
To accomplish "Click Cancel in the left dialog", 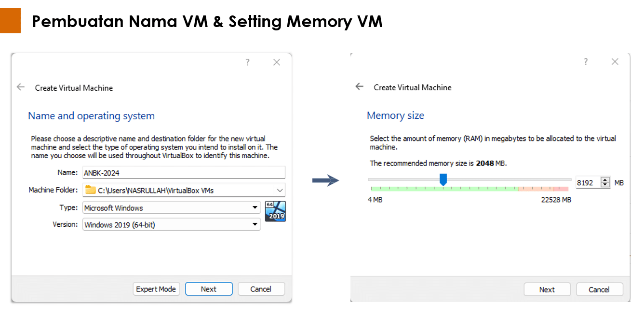I will [x=261, y=289].
